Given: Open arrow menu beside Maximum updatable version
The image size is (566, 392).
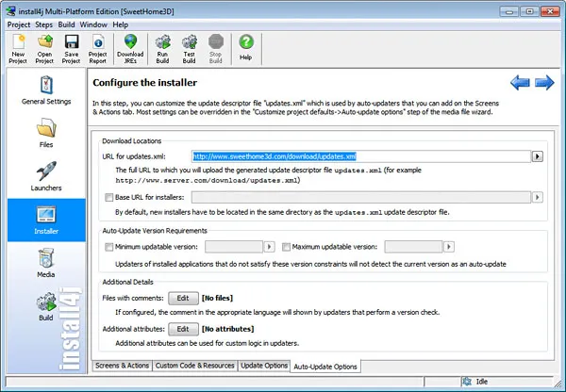Looking at the screenshot, I should [449, 247].
